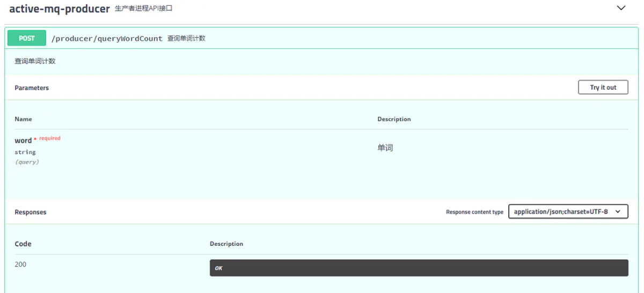
Task: Open the Response content type dropdown
Action: 568,211
